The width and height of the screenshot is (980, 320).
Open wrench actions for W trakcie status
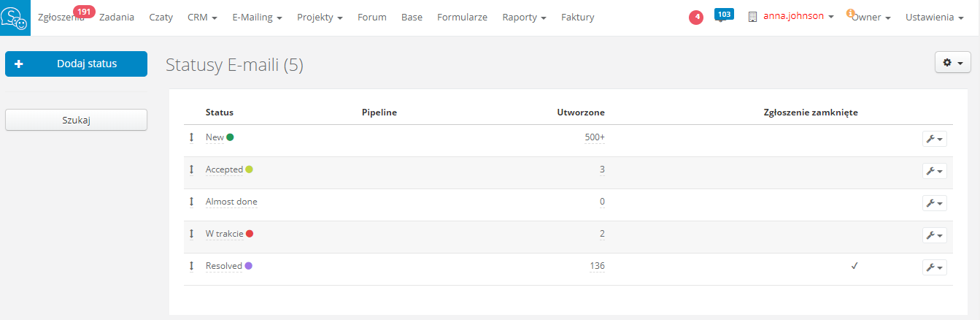[934, 235]
